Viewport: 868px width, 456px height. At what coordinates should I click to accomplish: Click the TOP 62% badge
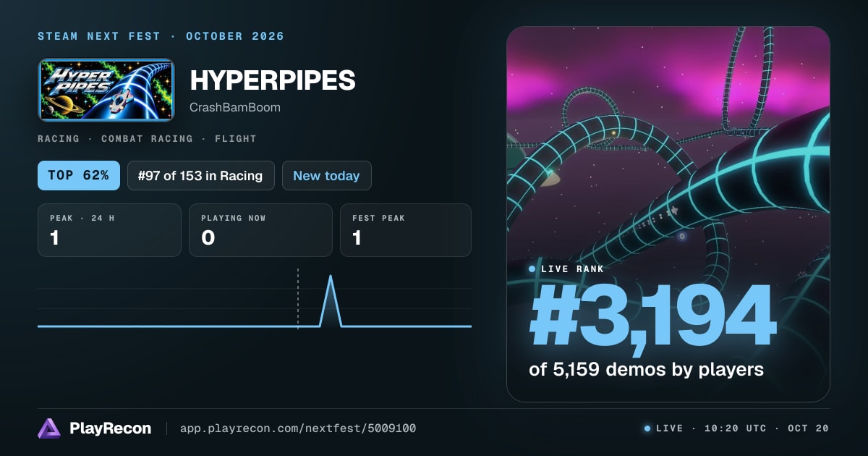coord(79,176)
